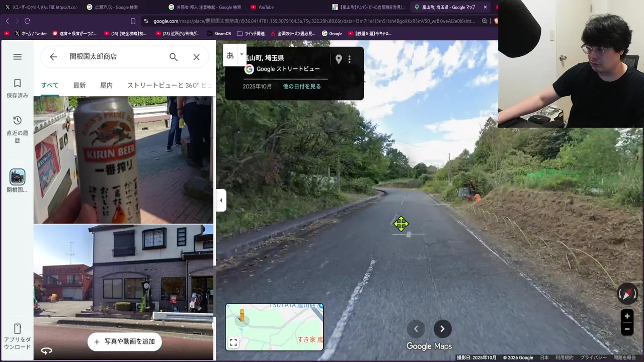This screenshot has width=644, height=362.
Task: Click the site info icon left of URL
Action: point(146,21)
